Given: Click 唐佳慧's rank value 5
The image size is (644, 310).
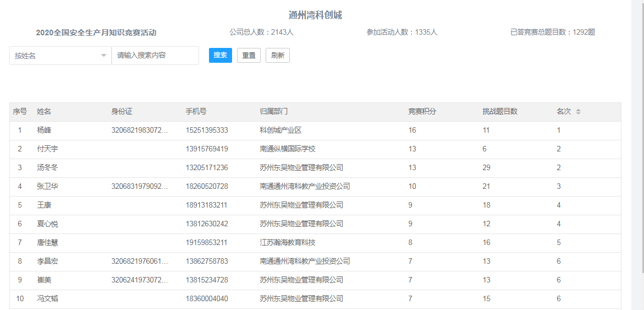Looking at the screenshot, I should click(x=559, y=243).
